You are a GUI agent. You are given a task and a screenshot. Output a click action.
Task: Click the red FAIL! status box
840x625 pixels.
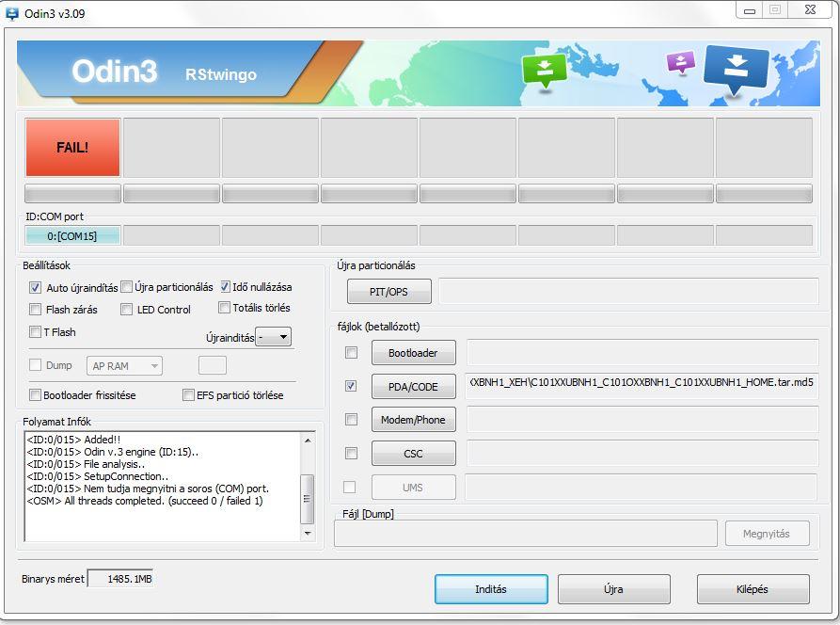[x=72, y=148]
